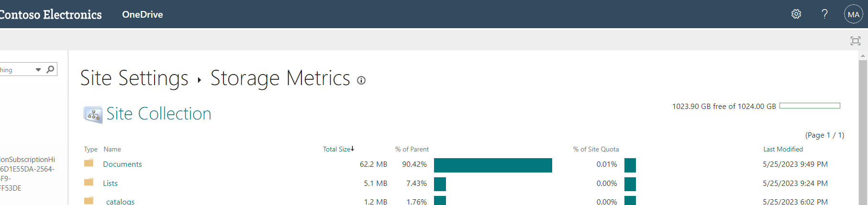This screenshot has height=205, width=868.
Task: Click the Storage Metrics info icon
Action: [x=361, y=80]
